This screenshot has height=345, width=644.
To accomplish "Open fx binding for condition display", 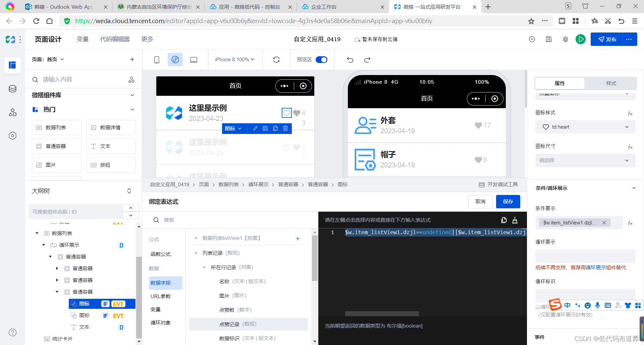I will click(630, 223).
